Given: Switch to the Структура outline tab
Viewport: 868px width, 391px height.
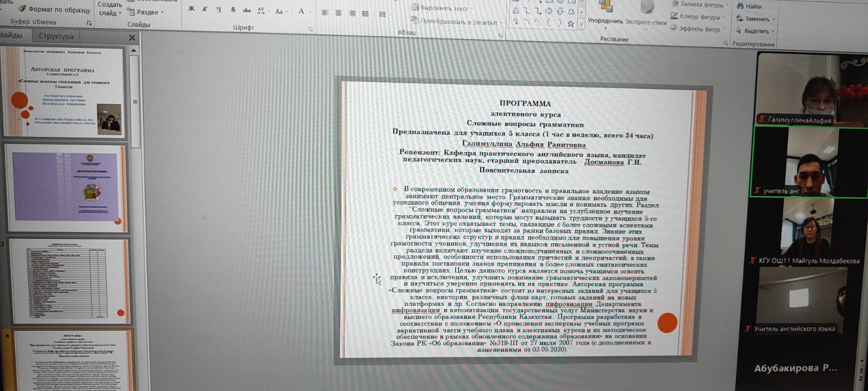Looking at the screenshot, I should click(56, 36).
